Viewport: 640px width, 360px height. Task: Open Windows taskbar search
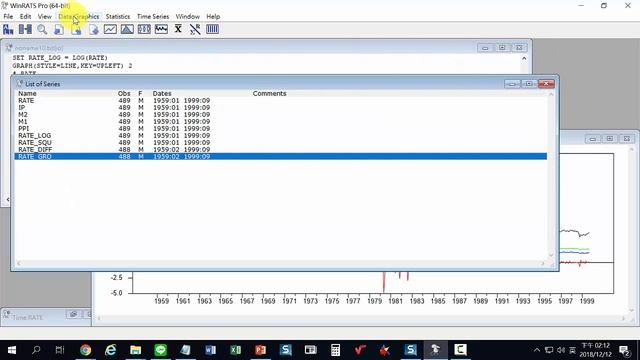[x=36, y=350]
